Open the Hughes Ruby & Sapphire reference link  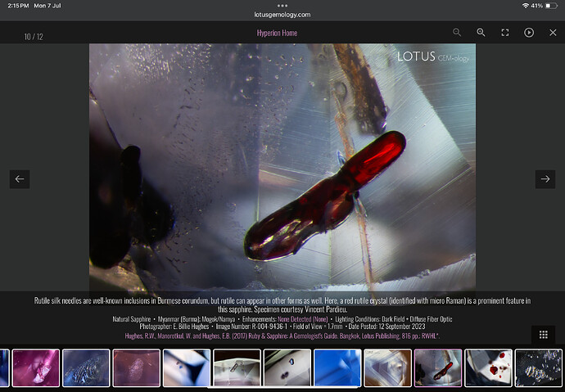tap(282, 336)
